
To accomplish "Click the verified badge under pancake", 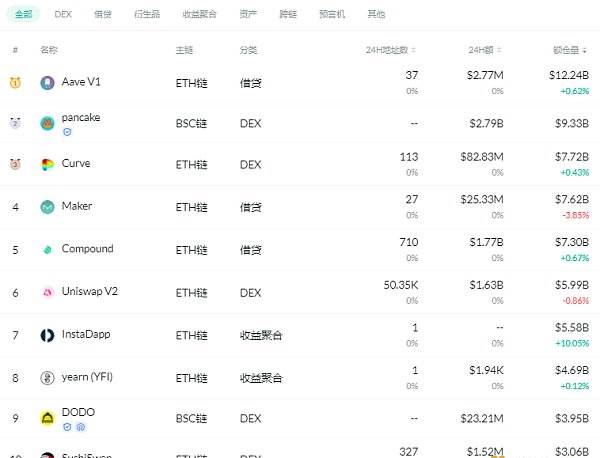I will point(67,132).
